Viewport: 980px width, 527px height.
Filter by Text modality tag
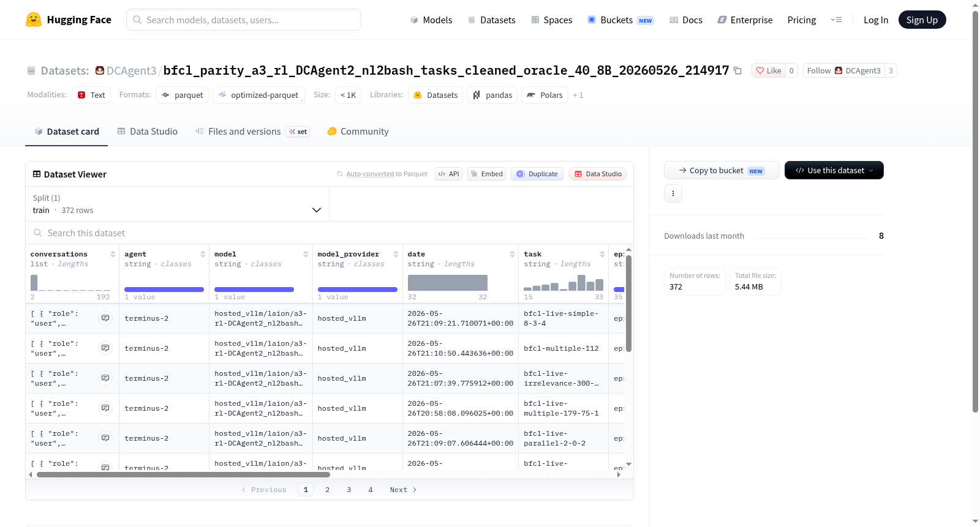tap(91, 95)
